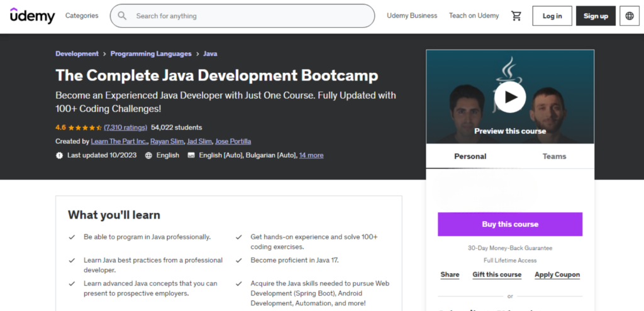Viewport: 644px width, 311px height.
Task: Open instructor Jose Portilla's profile link
Action: pyautogui.click(x=233, y=141)
